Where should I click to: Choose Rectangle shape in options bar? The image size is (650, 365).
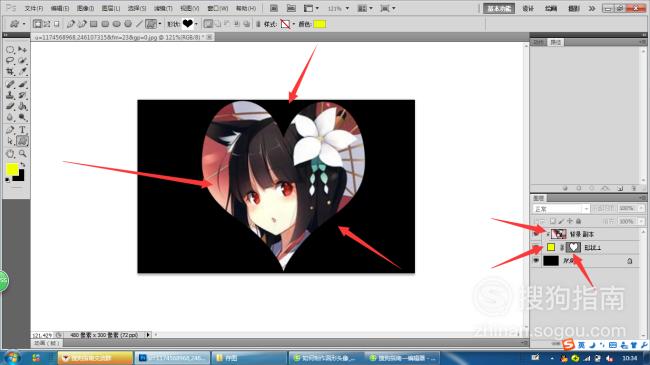coord(94,24)
